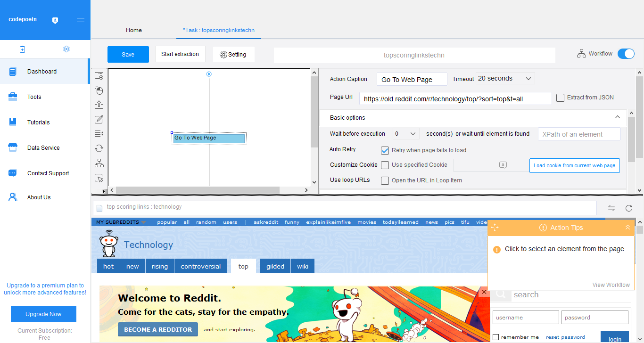Viewport: 644px width, 343px height.
Task: Click the Save button
Action: (x=128, y=54)
